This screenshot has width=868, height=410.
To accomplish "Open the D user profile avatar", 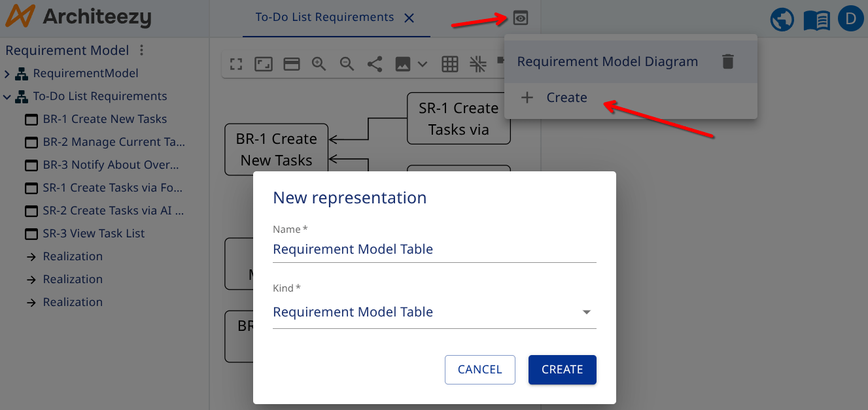I will (850, 19).
